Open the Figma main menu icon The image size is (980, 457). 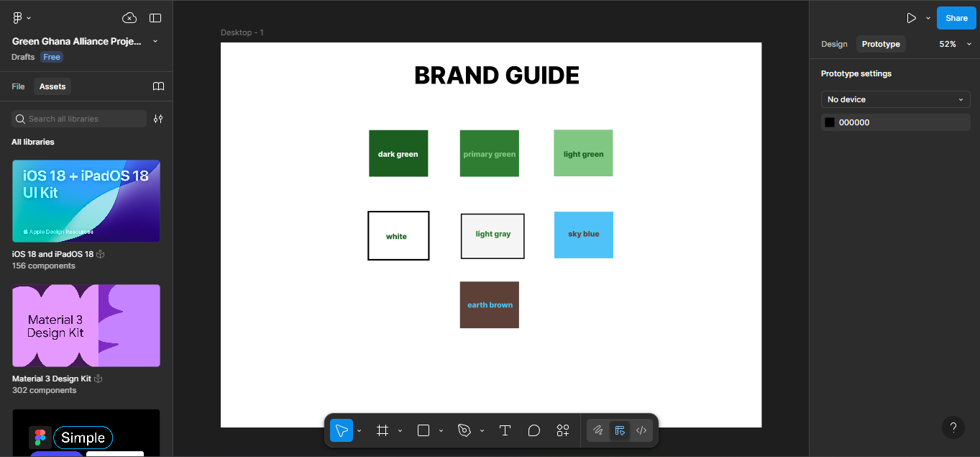pyautogui.click(x=18, y=18)
